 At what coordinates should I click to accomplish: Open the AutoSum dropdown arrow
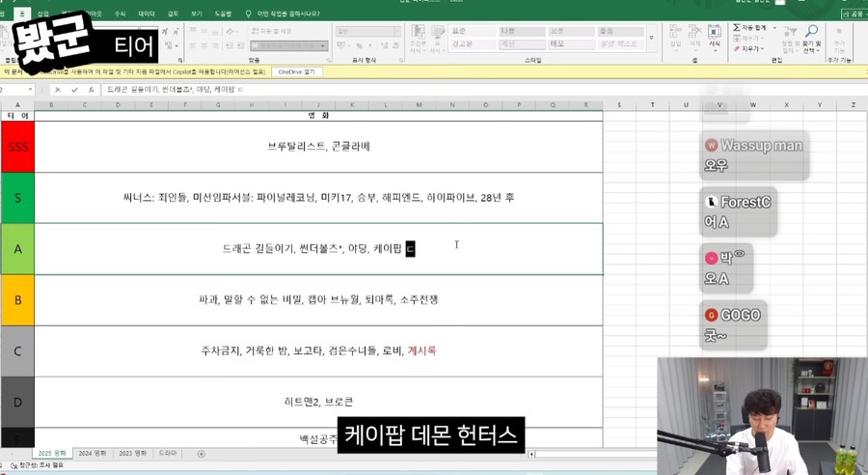click(x=774, y=27)
